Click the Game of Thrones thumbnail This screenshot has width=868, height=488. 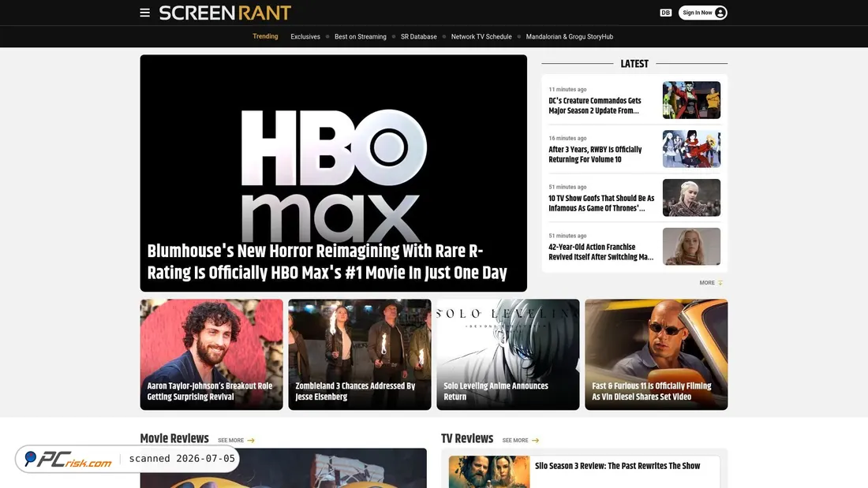click(691, 198)
